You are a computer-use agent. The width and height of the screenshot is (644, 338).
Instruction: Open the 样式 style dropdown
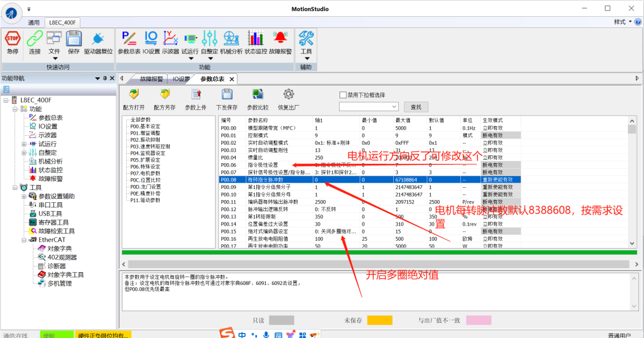point(623,22)
